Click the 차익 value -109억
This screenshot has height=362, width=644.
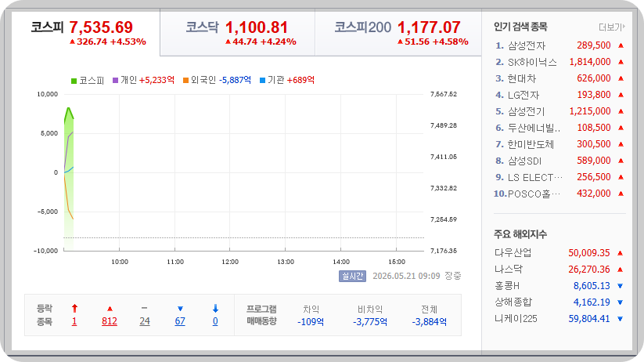point(311,322)
